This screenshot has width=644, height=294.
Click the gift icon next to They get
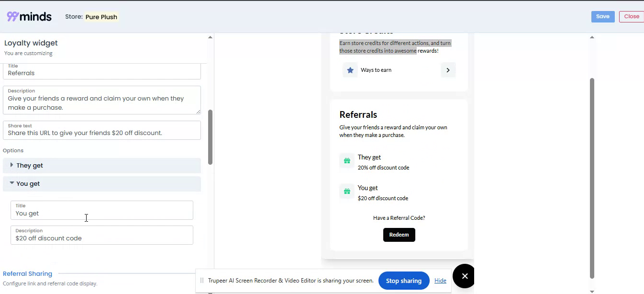(x=347, y=161)
